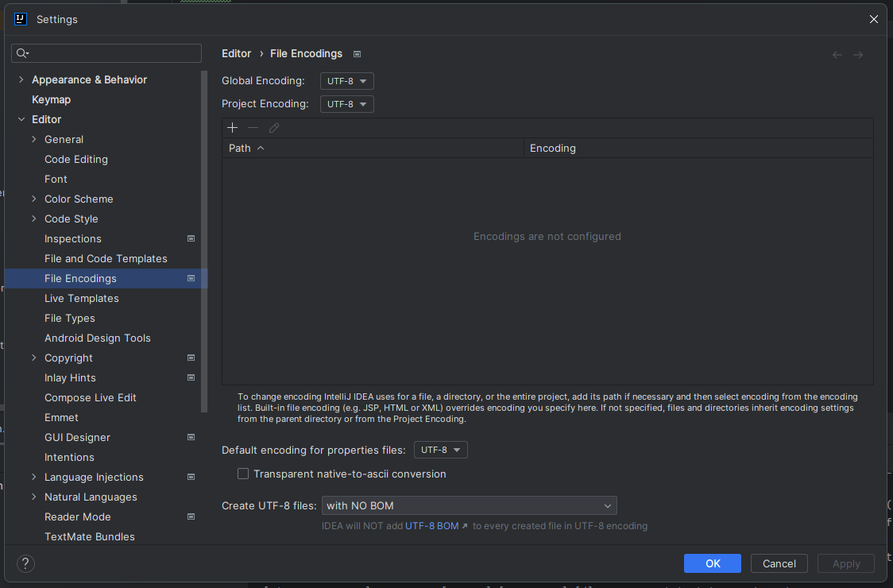Expand the General node
The height and width of the screenshot is (588, 893).
tap(34, 139)
